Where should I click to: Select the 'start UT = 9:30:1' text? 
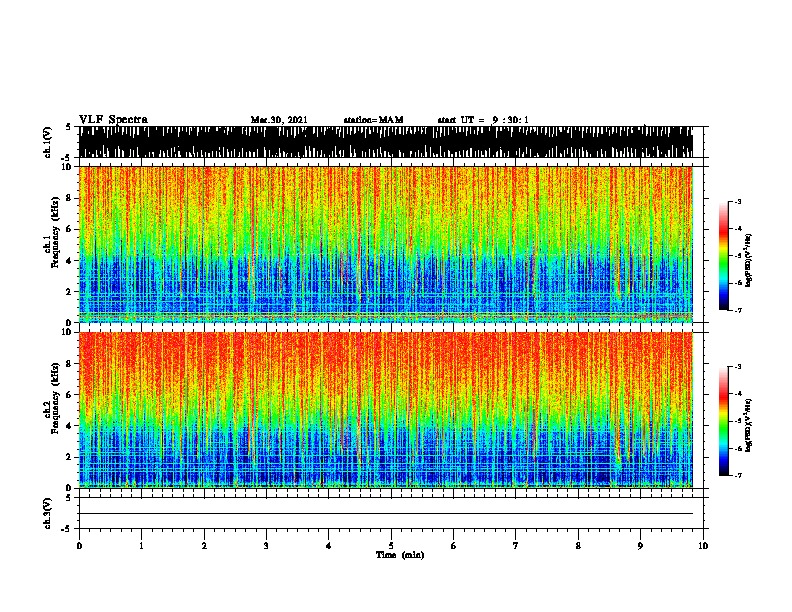(483, 120)
